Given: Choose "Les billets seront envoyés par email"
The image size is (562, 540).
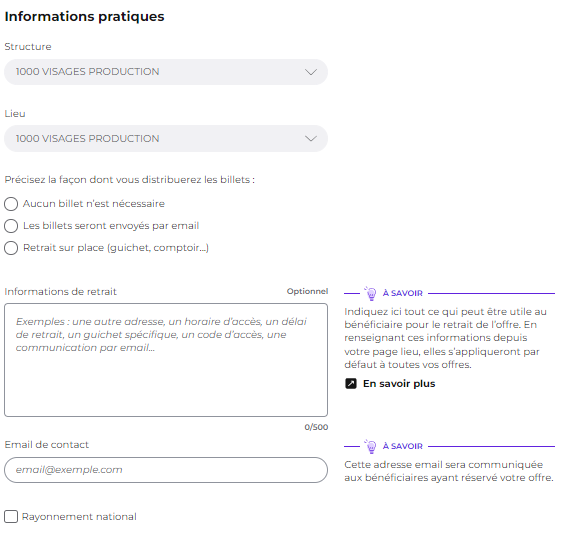Looking at the screenshot, I should click(11, 226).
